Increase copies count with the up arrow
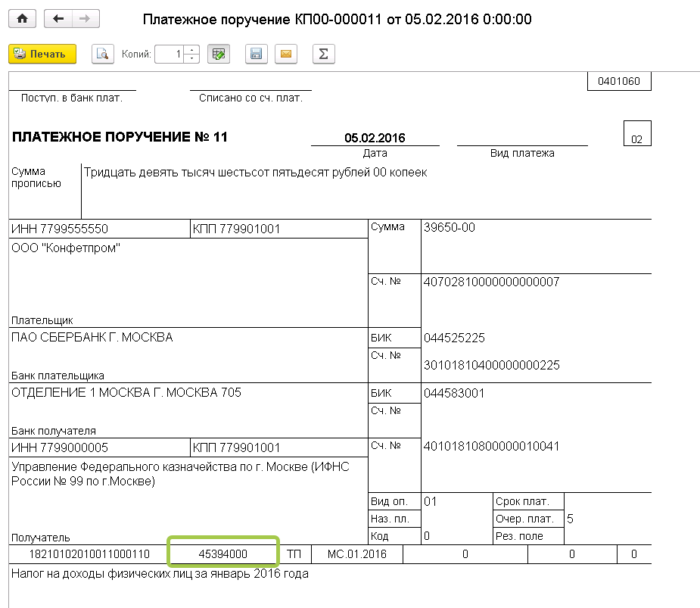700x608 pixels. click(x=191, y=50)
